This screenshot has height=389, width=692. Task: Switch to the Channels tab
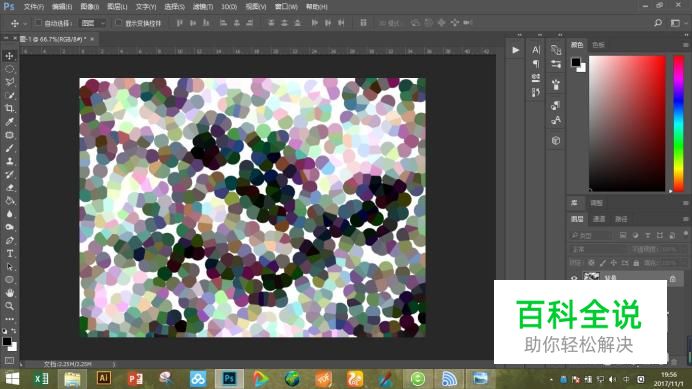click(x=599, y=219)
